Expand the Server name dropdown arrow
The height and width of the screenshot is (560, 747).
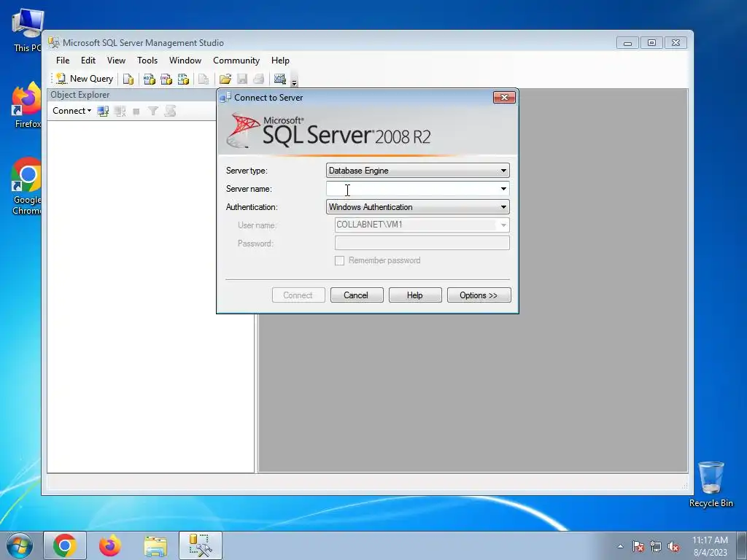[503, 189]
